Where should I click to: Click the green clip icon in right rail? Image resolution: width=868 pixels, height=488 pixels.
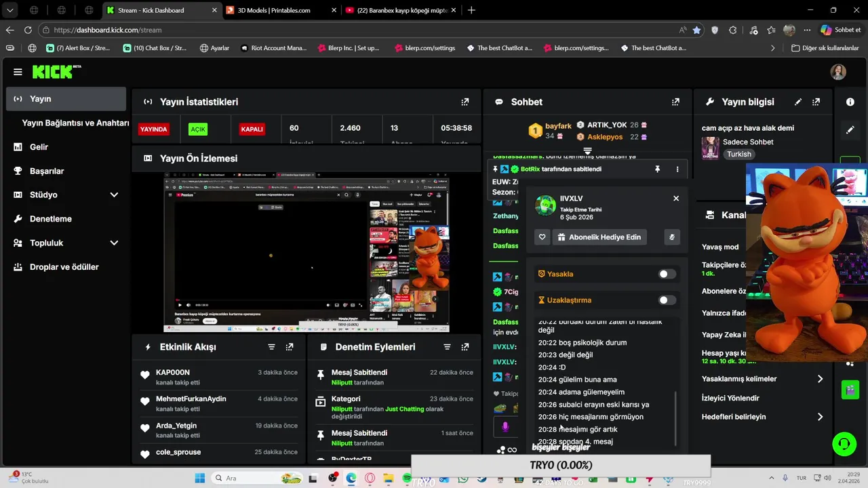coord(850,390)
